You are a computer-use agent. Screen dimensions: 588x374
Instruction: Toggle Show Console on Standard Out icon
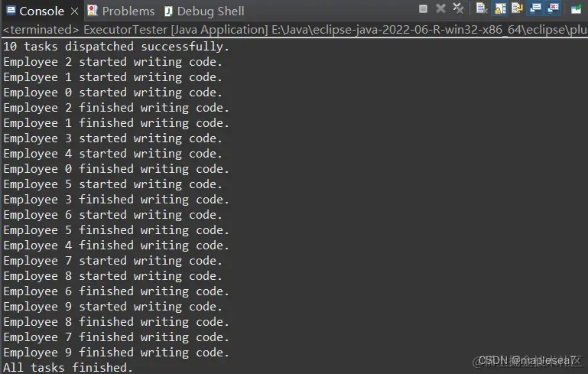click(x=535, y=8)
